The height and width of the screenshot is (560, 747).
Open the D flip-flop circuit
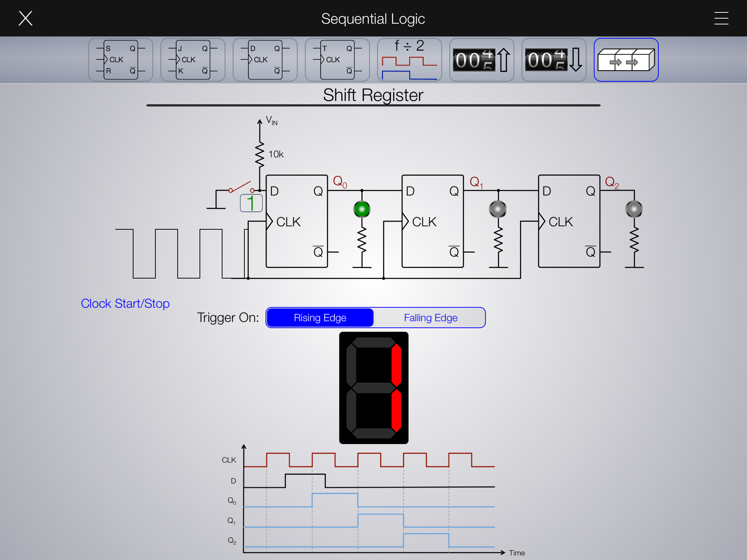pos(265,60)
